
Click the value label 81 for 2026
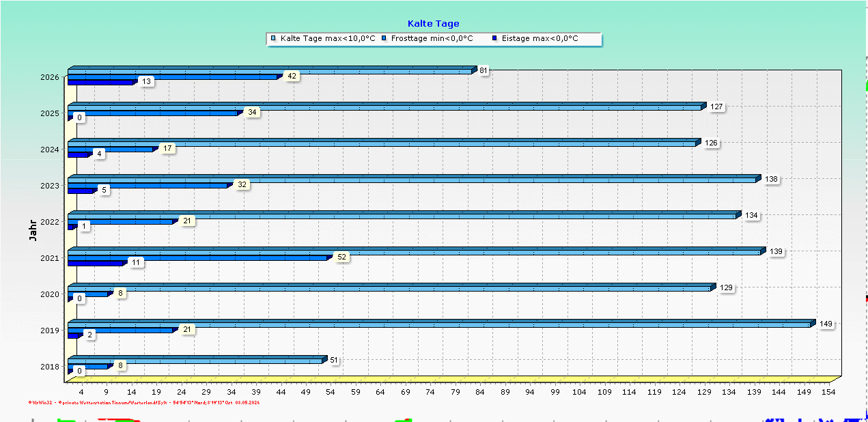[x=483, y=70]
